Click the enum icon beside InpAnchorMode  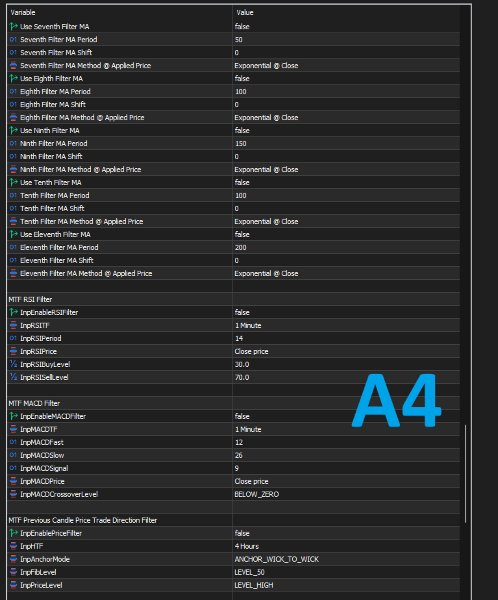[13, 559]
